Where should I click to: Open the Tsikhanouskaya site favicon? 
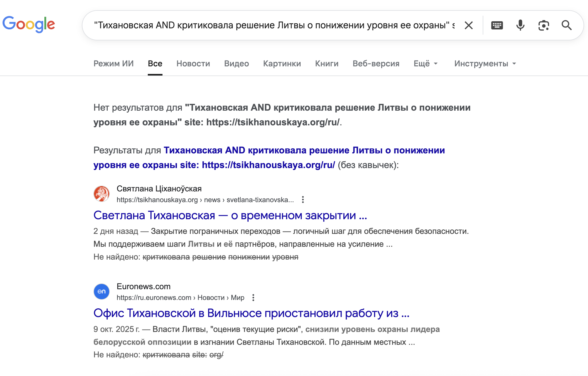[102, 194]
